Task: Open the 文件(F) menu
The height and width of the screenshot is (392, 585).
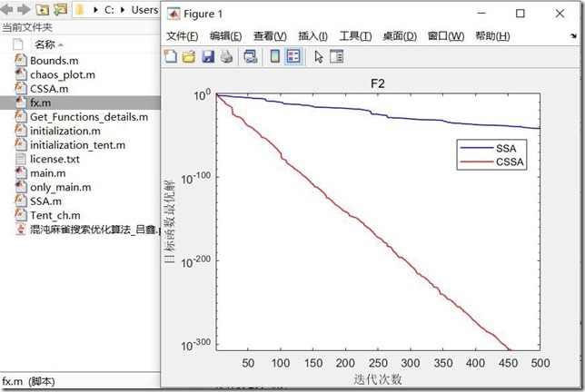Action: pos(182,36)
